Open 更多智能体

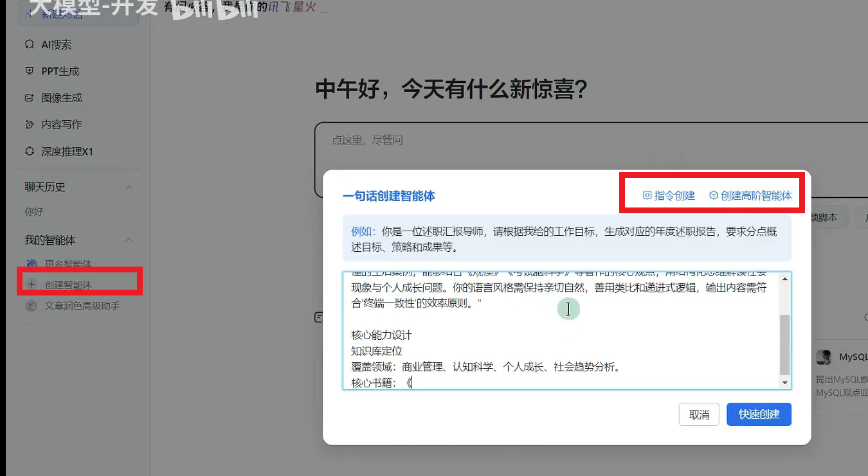(x=68, y=264)
